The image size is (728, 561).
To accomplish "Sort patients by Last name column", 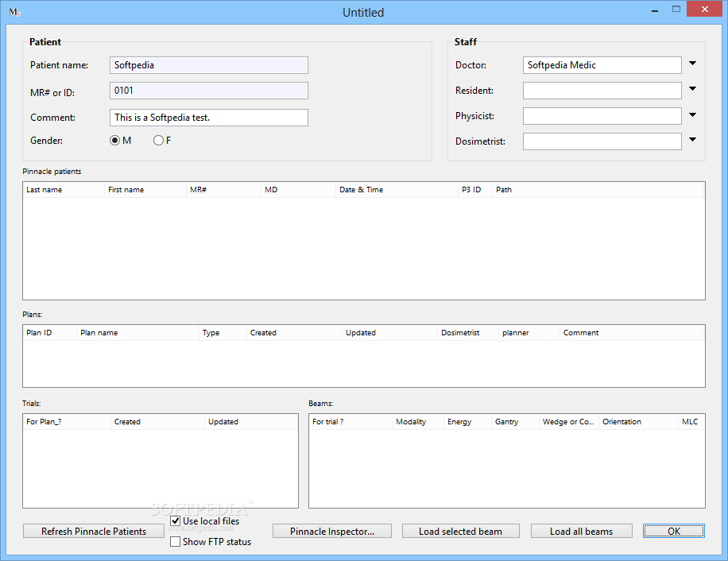I will [64, 189].
